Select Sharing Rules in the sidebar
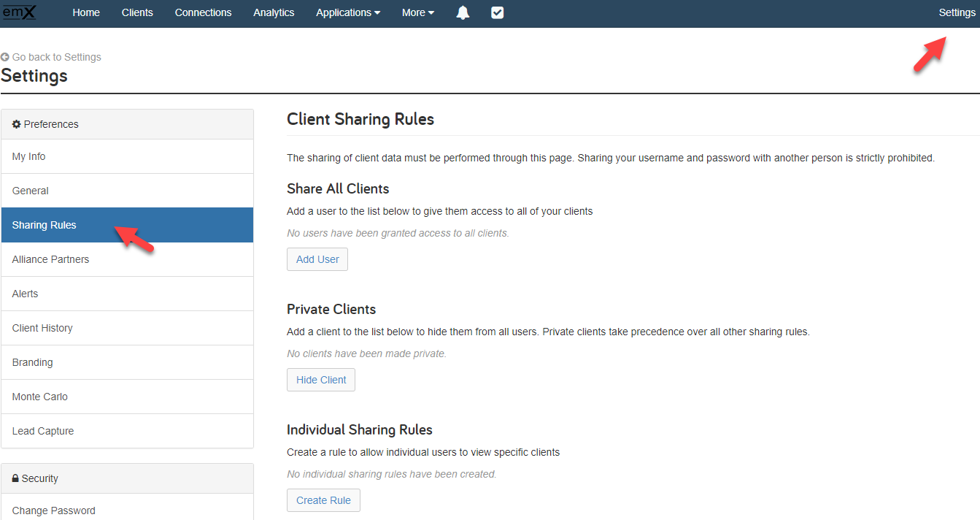 (127, 225)
